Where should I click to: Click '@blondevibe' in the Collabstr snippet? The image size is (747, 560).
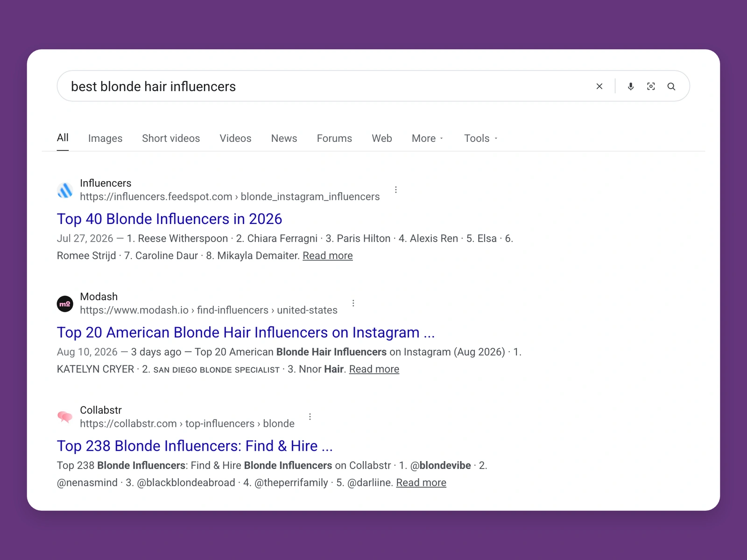click(440, 465)
